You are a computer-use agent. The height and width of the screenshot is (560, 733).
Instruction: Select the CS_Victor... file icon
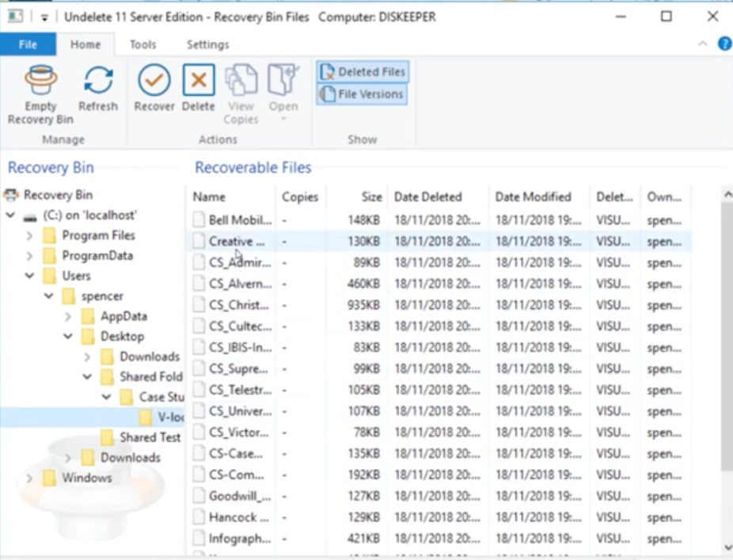(199, 432)
